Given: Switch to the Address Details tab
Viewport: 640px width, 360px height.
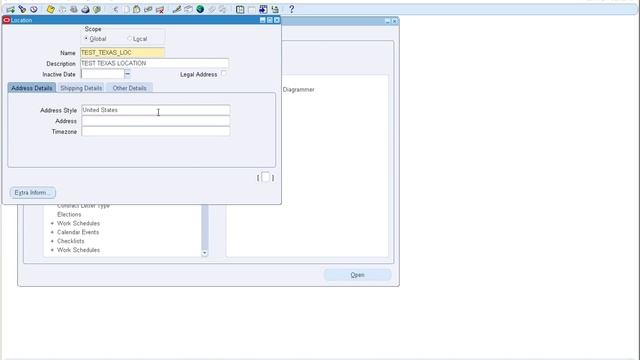Looking at the screenshot, I should coord(32,88).
